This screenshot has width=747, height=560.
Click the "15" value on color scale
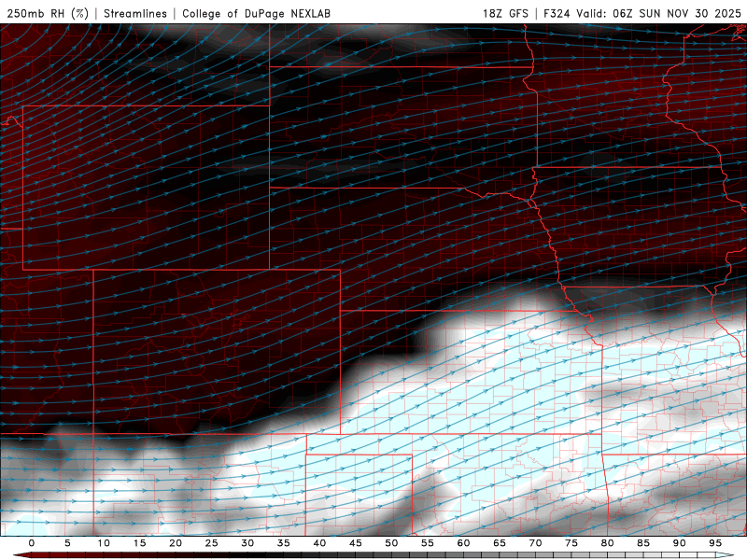tap(139, 543)
